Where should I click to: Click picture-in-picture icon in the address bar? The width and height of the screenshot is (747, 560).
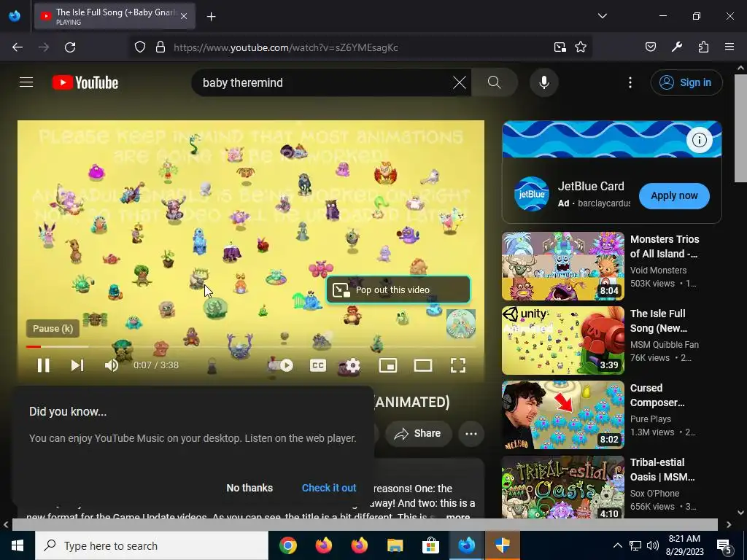[560, 47]
